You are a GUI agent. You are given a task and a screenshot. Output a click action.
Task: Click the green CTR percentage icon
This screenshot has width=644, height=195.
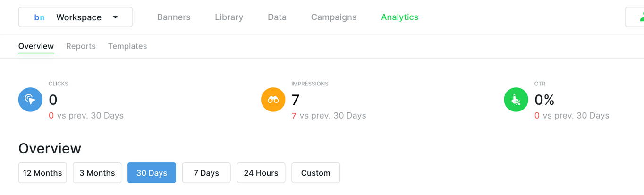(516, 100)
